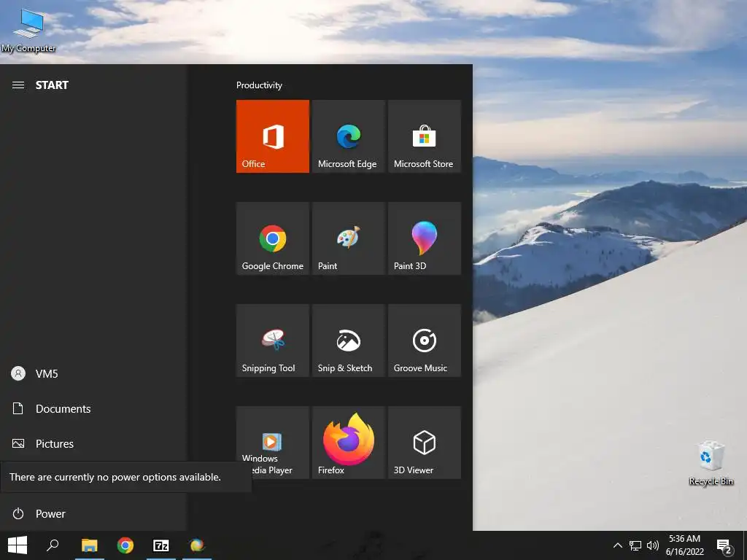Select Recycle Bin desktop icon
The height and width of the screenshot is (560, 747).
(711, 463)
